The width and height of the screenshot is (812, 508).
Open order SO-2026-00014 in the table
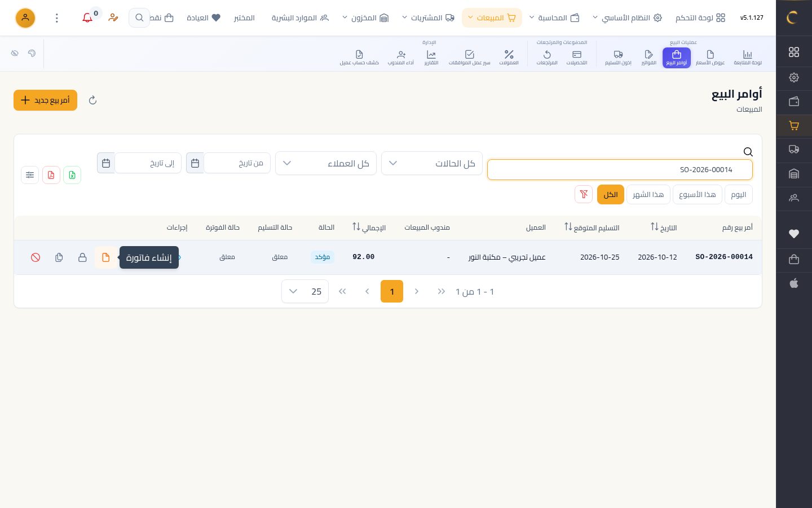[724, 257]
